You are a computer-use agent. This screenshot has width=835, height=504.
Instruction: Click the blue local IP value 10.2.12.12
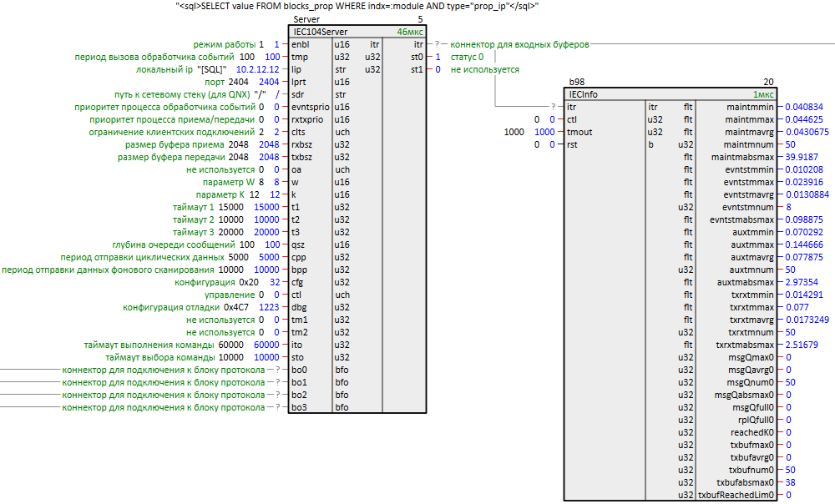coord(257,69)
